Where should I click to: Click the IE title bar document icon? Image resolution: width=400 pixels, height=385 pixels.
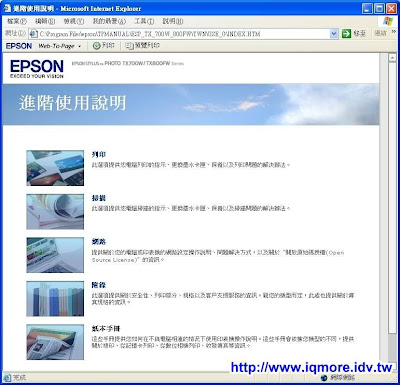click(7, 8)
